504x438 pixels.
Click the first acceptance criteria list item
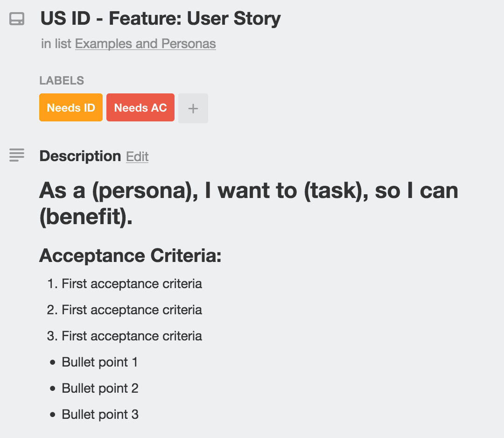(132, 283)
